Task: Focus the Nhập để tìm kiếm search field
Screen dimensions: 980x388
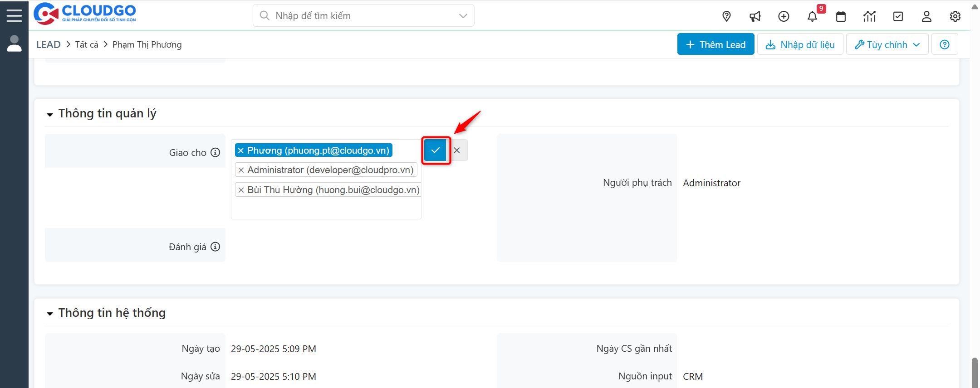Action: pos(363,16)
